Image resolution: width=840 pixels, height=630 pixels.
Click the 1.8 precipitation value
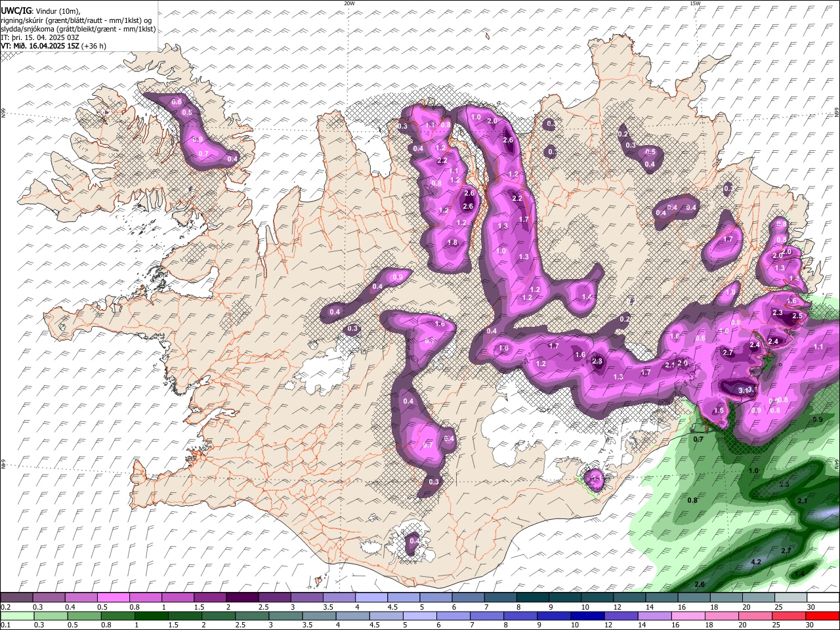click(x=452, y=242)
